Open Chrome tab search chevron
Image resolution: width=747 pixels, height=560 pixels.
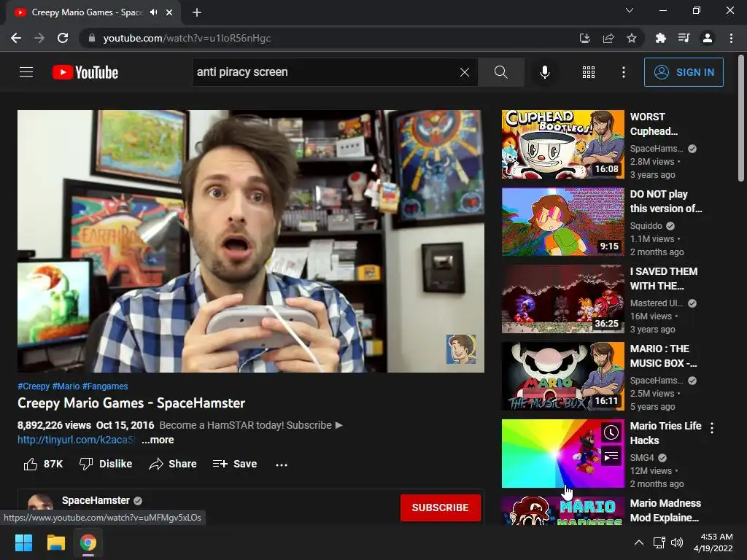630,10
